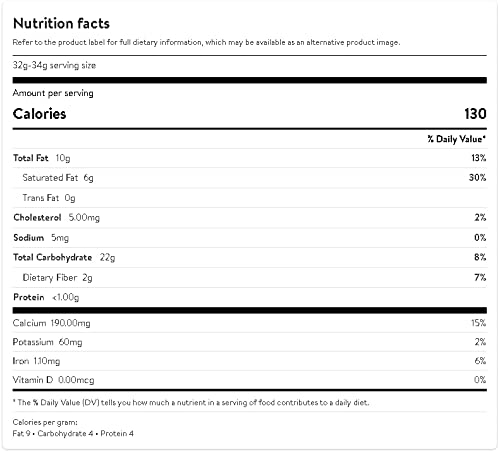Click the Sodium 5mg row

pyautogui.click(x=250, y=238)
